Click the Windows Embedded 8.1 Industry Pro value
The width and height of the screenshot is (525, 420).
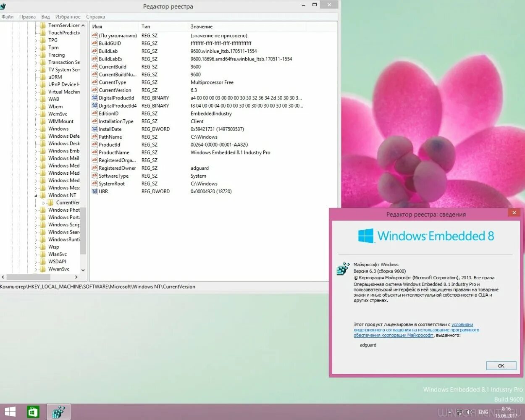230,152
